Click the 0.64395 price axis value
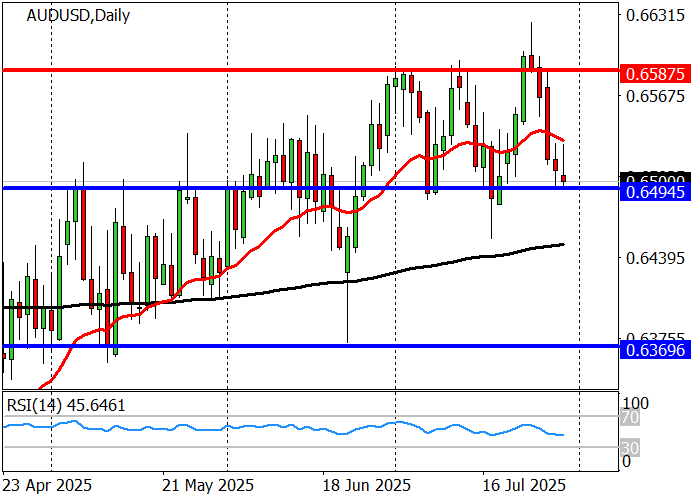This screenshot has width=700, height=500. [655, 258]
